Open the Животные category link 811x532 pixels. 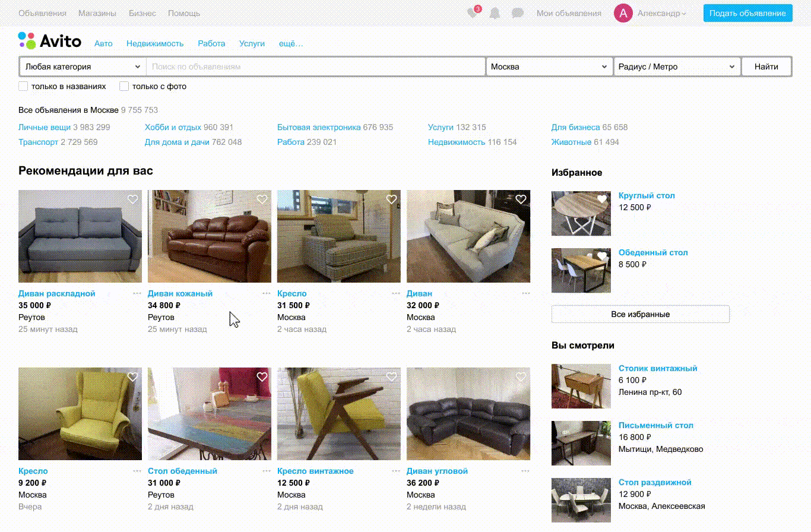(571, 142)
